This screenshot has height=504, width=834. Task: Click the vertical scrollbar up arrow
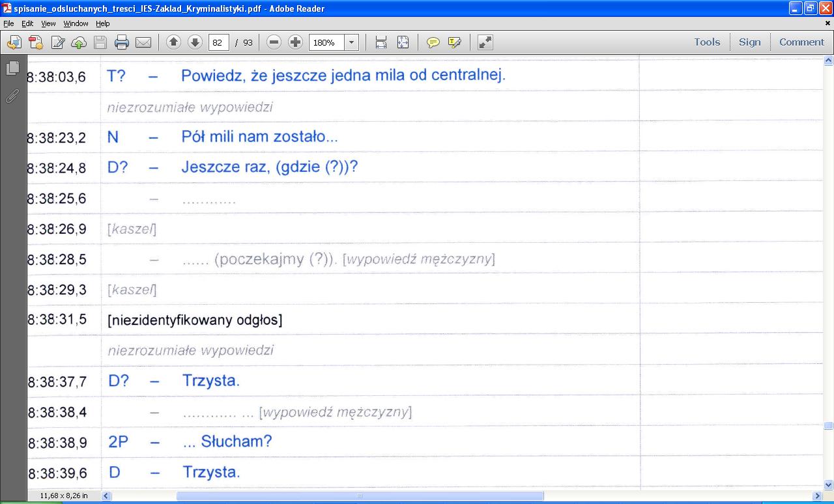(829, 61)
